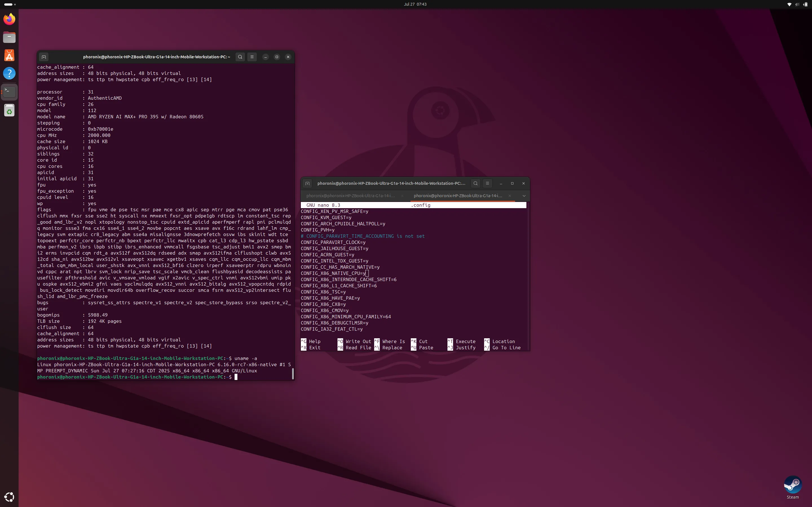Click search icon in nano terminal window

click(475, 183)
